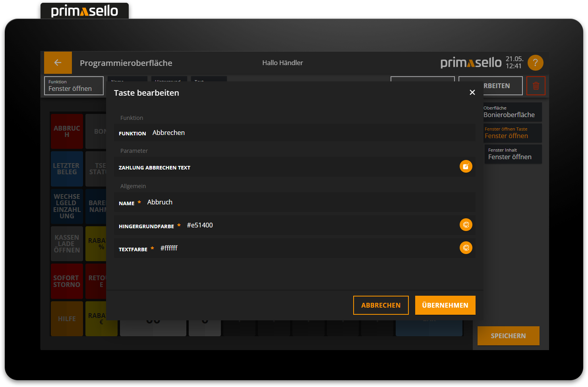The height and width of the screenshot is (387, 588).
Task: Click the red trash delete icon
Action: (536, 85)
